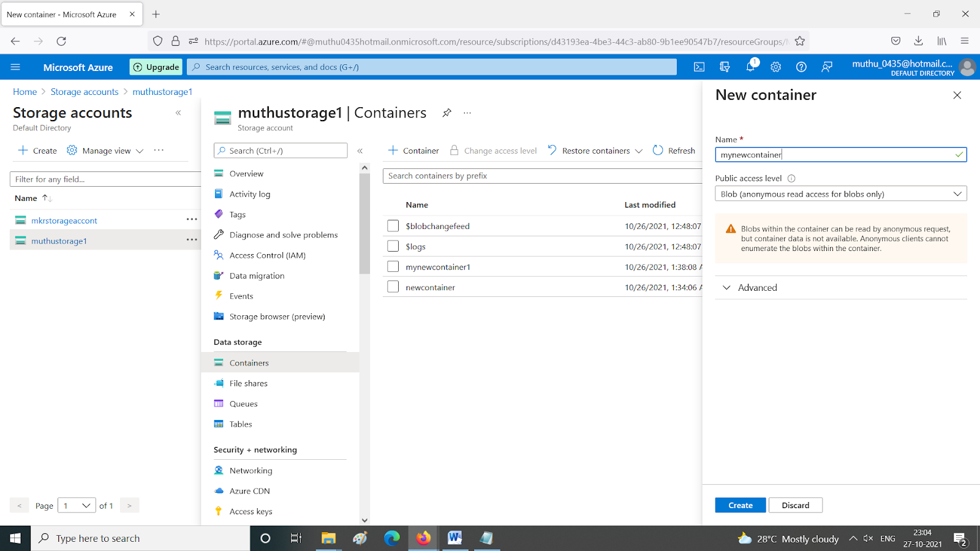Open Access keys menu item
This screenshot has height=551, width=980.
251,512
